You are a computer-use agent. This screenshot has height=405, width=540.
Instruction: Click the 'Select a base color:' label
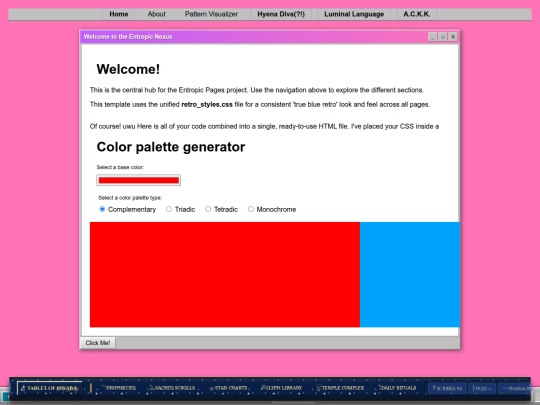120,167
